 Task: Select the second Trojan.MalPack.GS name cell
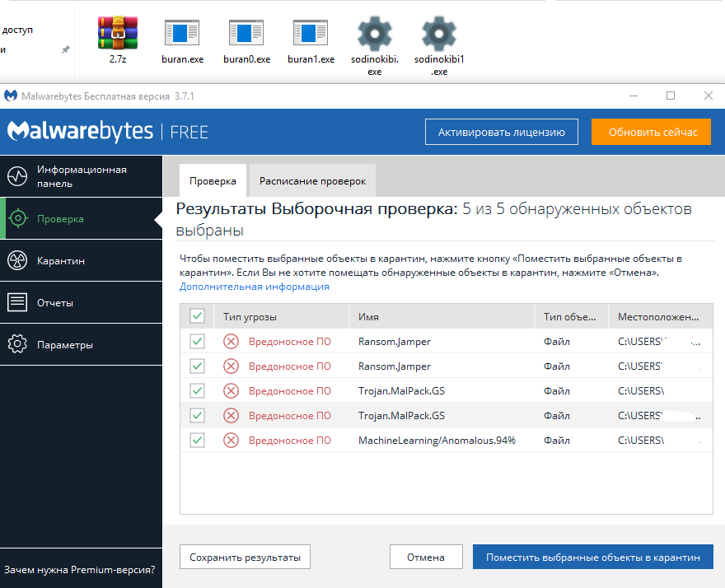click(x=401, y=415)
